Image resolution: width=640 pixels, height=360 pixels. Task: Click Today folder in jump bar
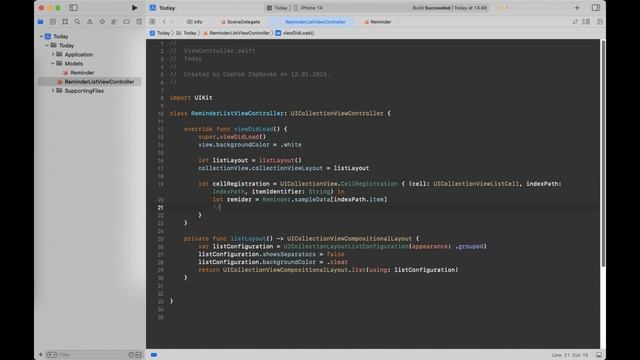click(186, 33)
